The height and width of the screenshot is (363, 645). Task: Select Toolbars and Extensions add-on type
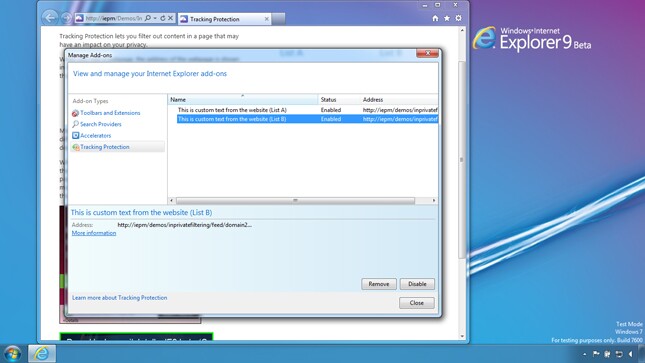(110, 113)
